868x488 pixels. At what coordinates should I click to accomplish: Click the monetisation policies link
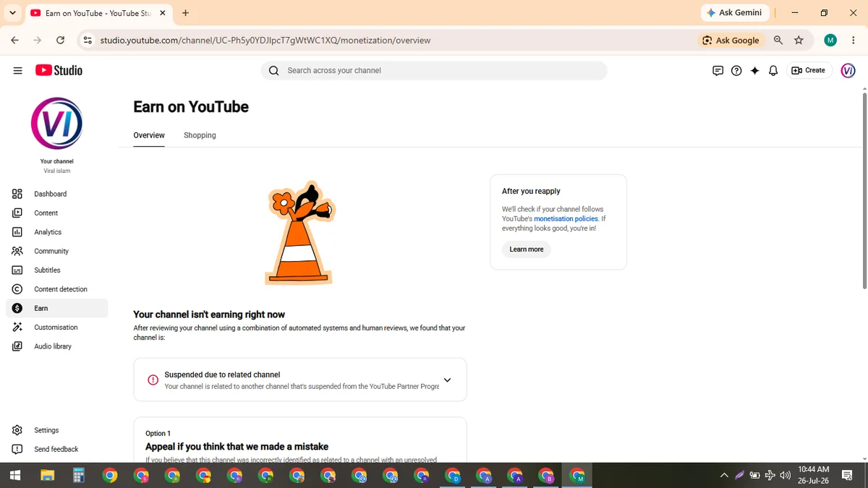[566, 218]
